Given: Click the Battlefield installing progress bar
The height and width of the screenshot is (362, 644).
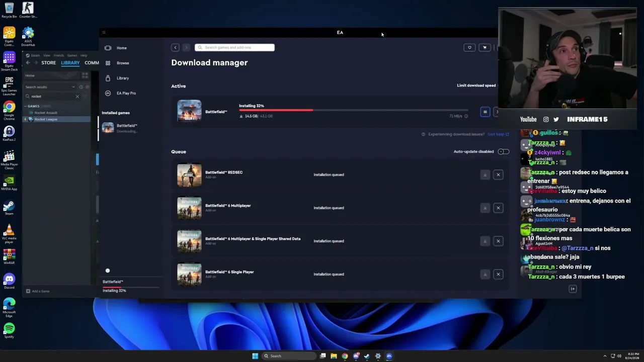Looking at the screenshot, I should coord(353,110).
